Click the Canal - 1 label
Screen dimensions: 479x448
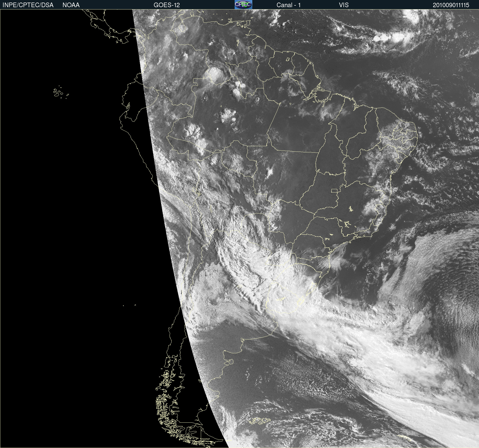pyautogui.click(x=289, y=5)
